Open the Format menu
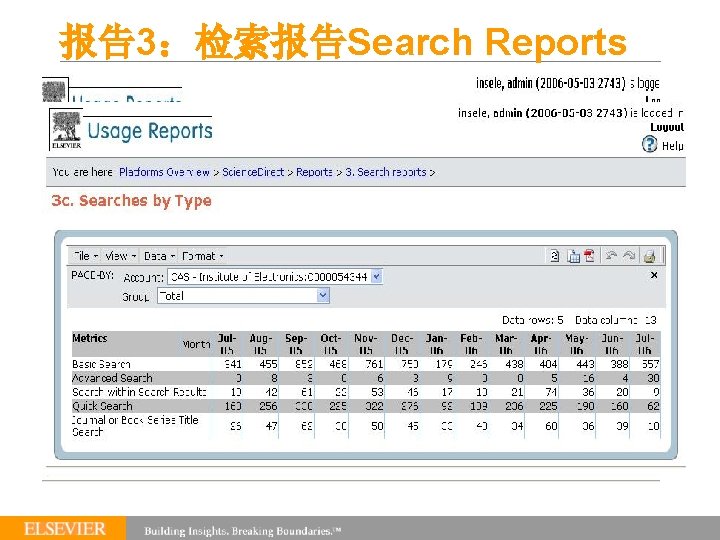This screenshot has width=720, height=540. (202, 256)
